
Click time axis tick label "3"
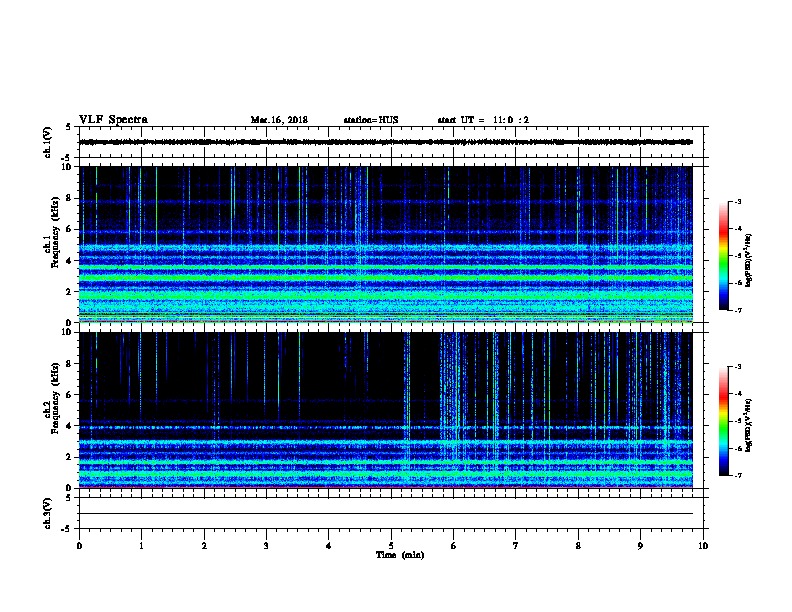coord(266,546)
